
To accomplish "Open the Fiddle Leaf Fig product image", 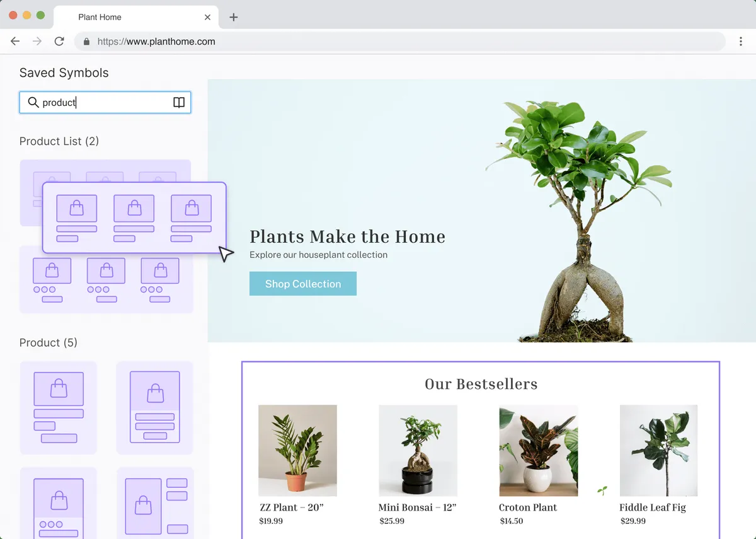I will pyautogui.click(x=659, y=451).
